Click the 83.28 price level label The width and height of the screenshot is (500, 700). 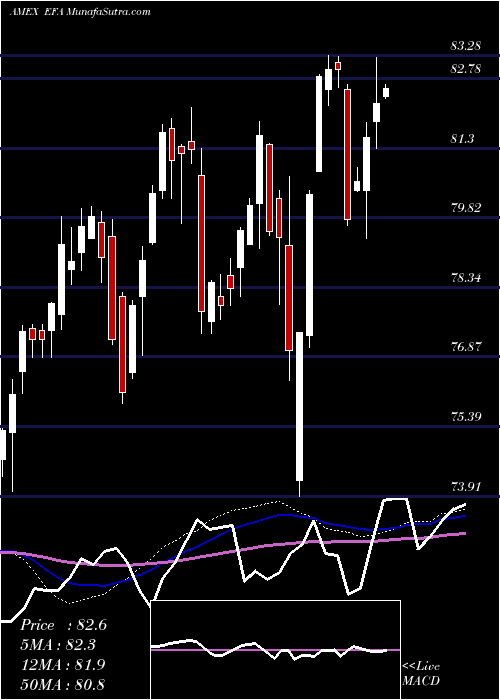466,46
